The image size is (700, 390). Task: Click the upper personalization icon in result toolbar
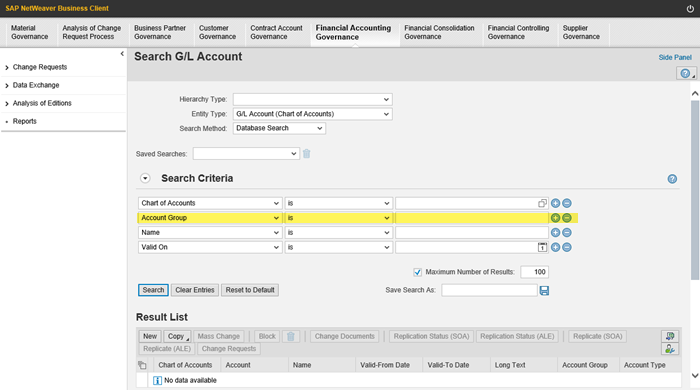(x=670, y=336)
